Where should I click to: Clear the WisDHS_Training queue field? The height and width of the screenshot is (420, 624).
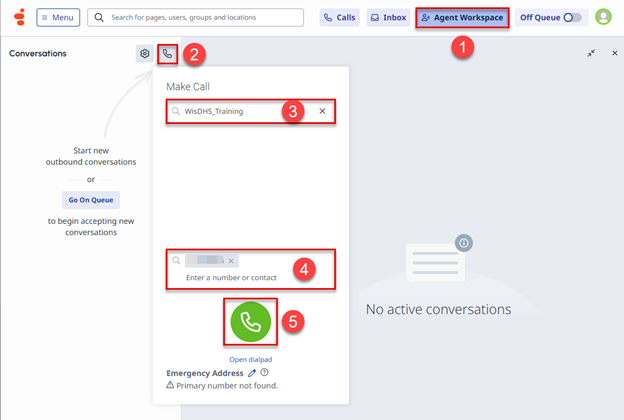[x=322, y=111]
